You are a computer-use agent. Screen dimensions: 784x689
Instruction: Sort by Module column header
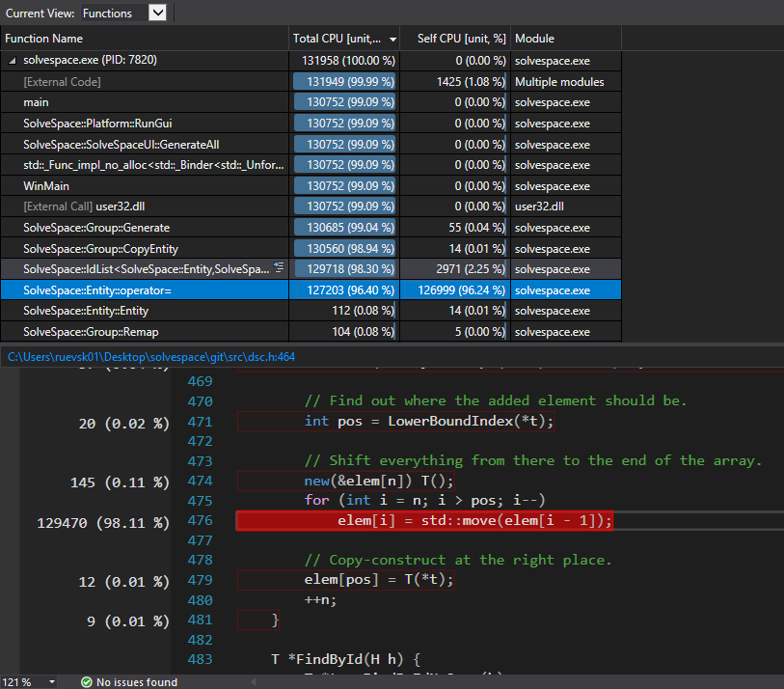566,39
